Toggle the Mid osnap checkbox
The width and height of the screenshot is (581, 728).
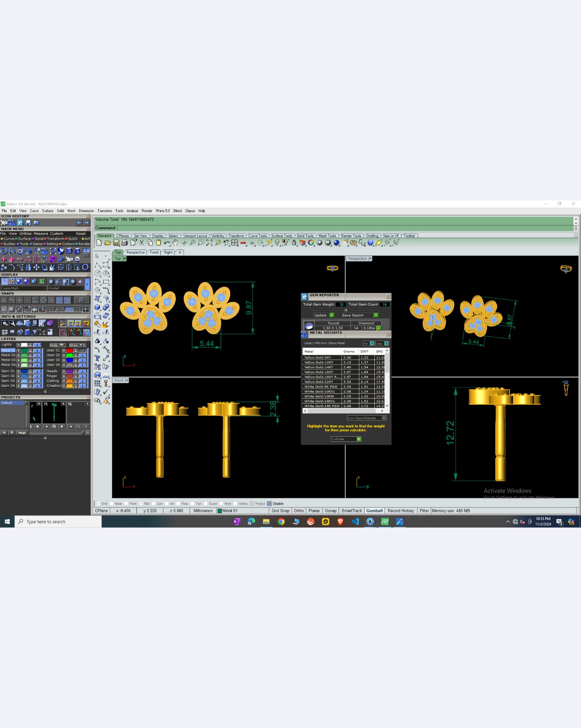[141, 504]
